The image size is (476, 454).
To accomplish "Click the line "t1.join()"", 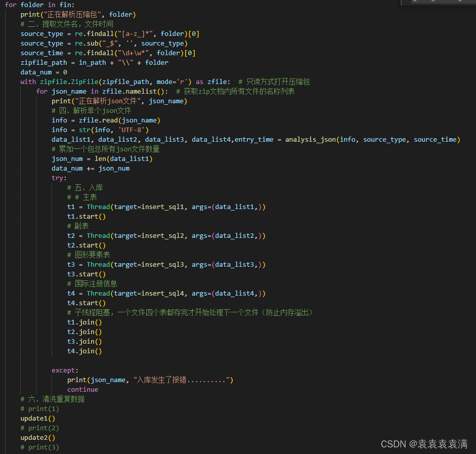I will pos(84,322).
